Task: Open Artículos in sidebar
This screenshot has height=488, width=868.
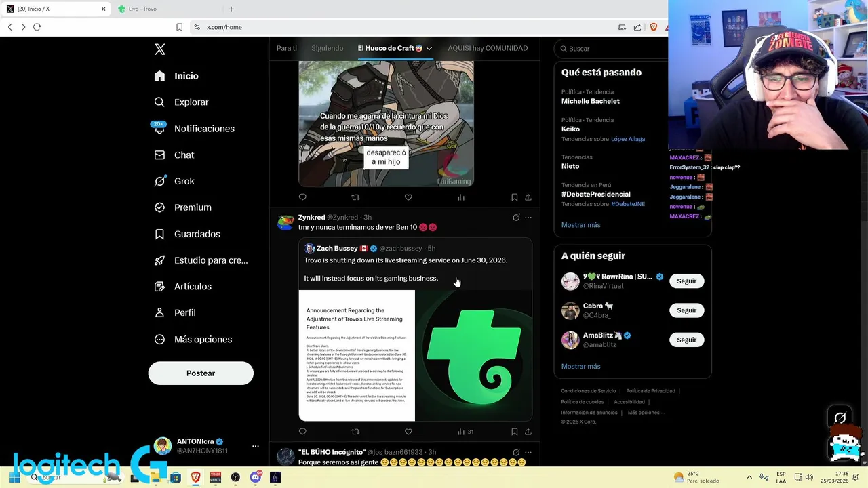Action: click(182, 287)
